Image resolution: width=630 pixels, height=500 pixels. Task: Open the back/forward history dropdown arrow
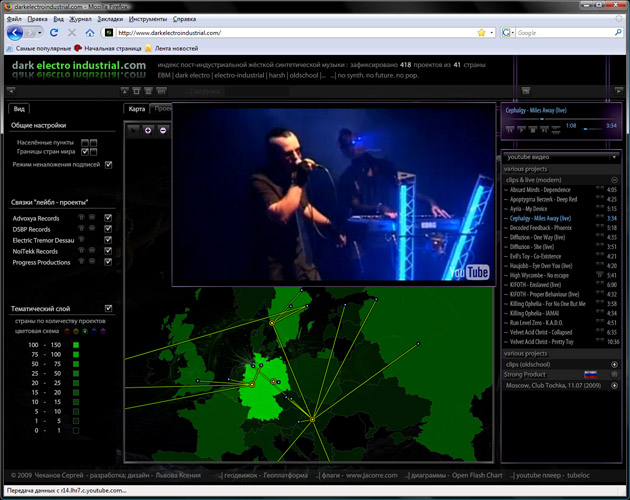click(39, 33)
